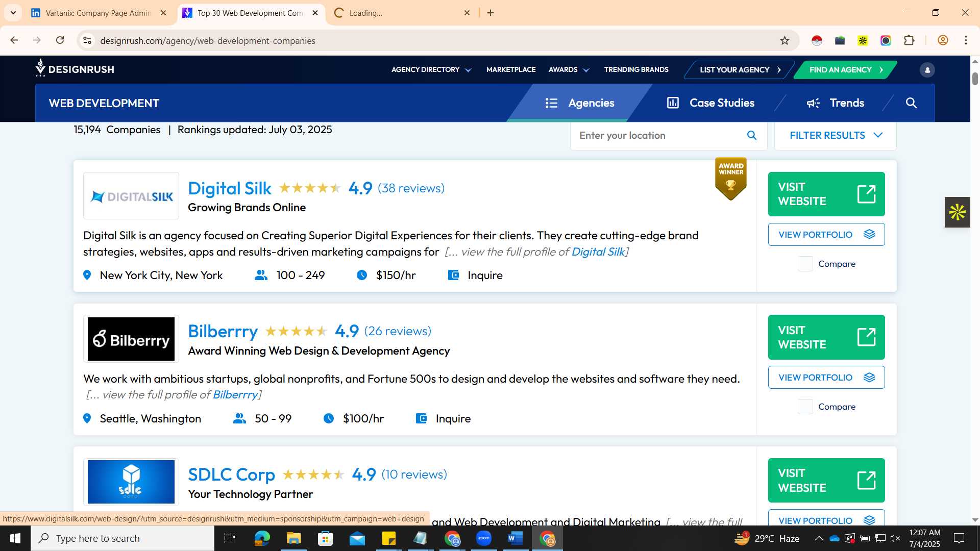Screen dimensions: 980x551
Task: Click the DesignRush logo
Action: click(75, 68)
